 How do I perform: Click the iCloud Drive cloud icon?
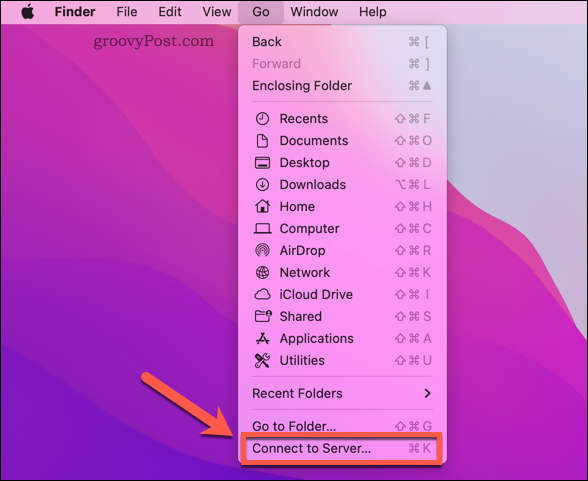click(x=262, y=294)
